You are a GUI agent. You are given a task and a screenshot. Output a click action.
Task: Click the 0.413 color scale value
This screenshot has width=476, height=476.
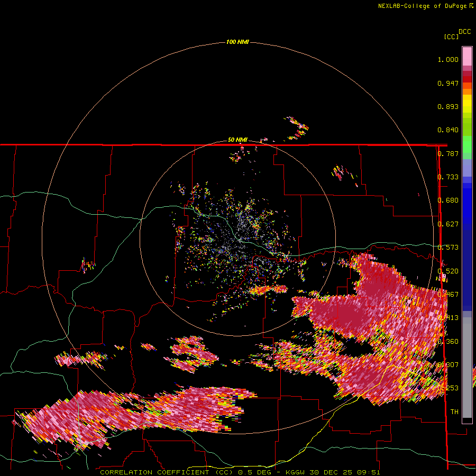pos(448,318)
